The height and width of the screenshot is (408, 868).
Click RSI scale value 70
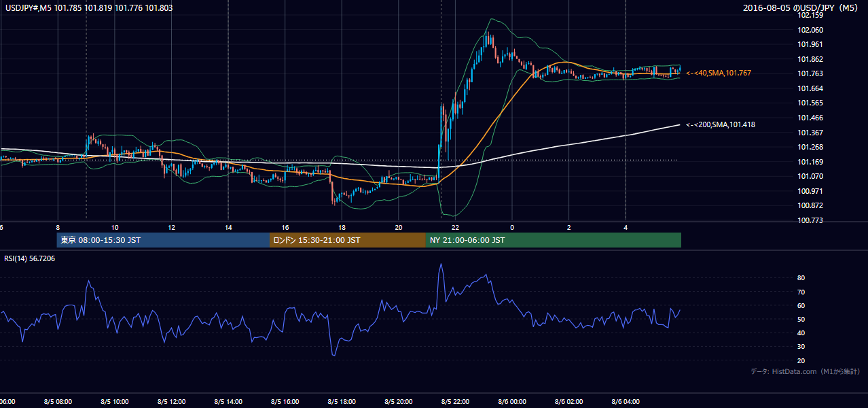[801, 292]
